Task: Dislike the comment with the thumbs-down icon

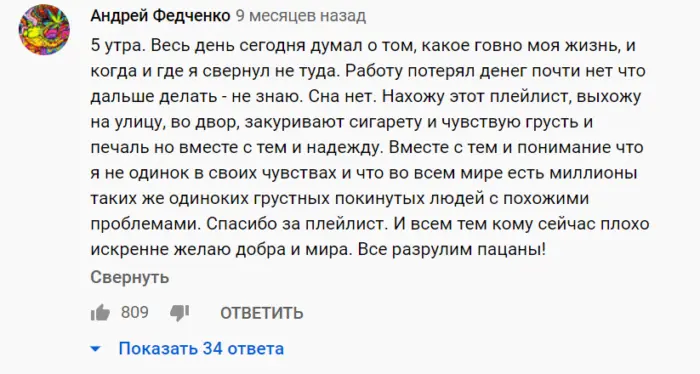Action: (x=179, y=313)
